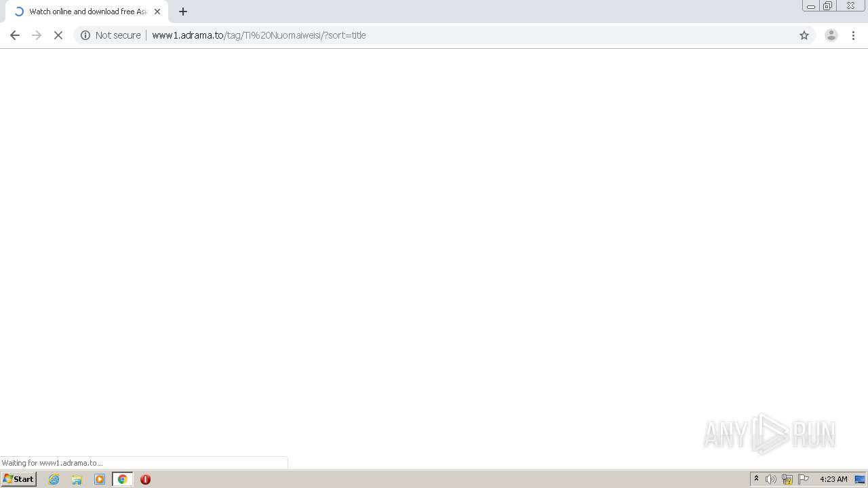
Task: Click the Not secure label
Action: [118, 35]
